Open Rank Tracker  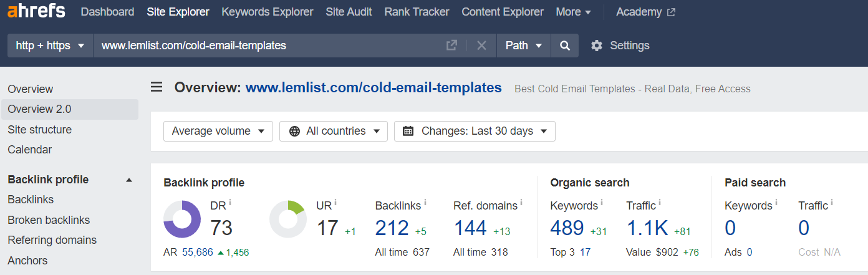point(417,12)
